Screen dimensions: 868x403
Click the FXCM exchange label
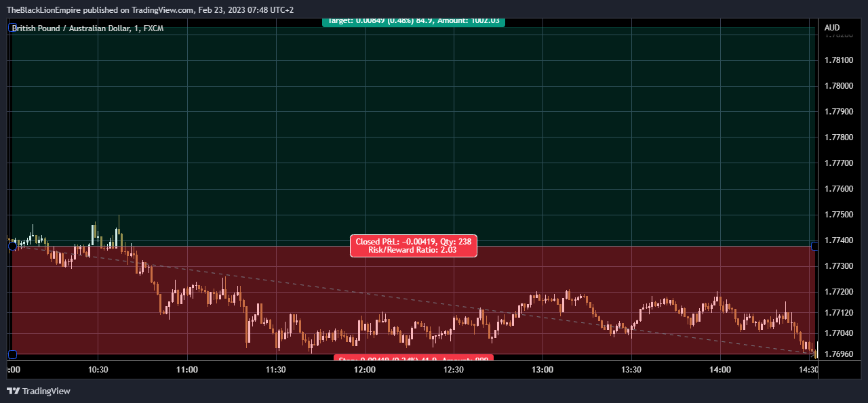tap(151, 28)
